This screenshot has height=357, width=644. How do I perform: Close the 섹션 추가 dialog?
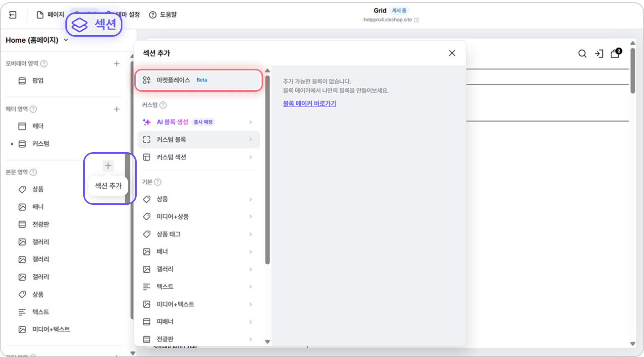452,53
